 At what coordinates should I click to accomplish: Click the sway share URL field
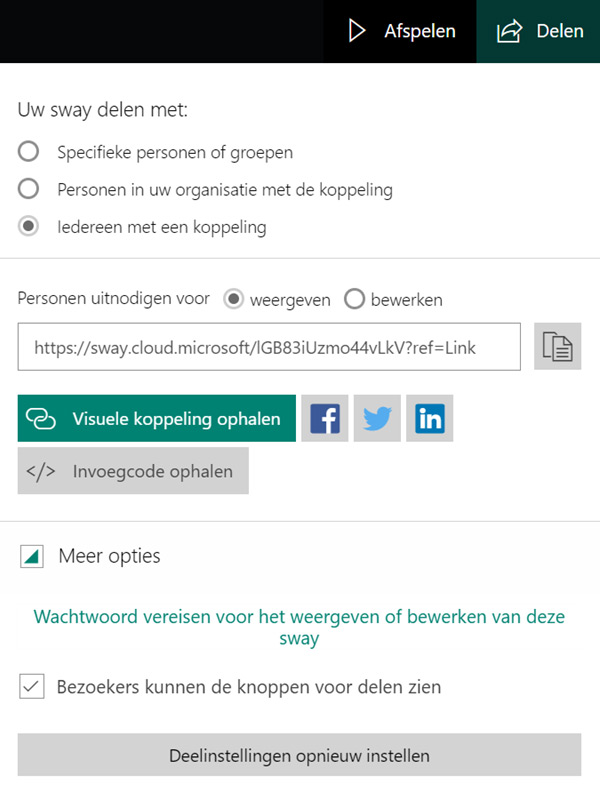[x=269, y=347]
